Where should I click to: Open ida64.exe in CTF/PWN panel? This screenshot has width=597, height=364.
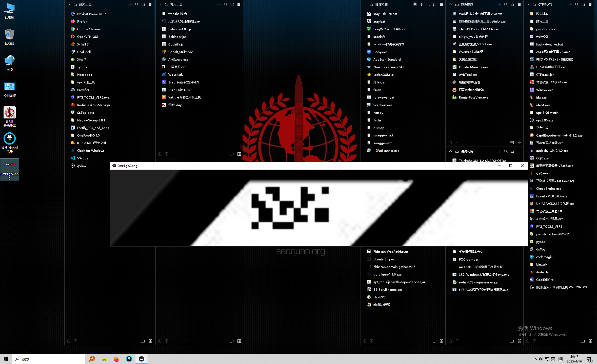[x=543, y=105]
